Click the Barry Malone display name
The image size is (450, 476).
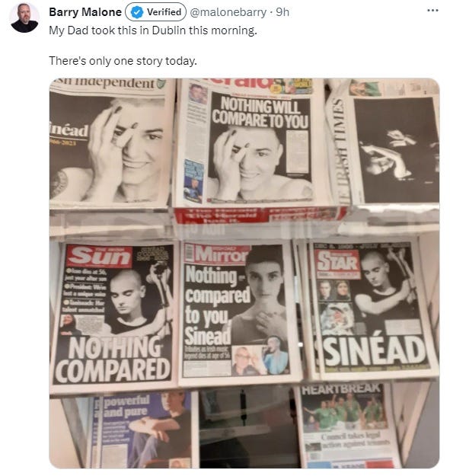85,12
